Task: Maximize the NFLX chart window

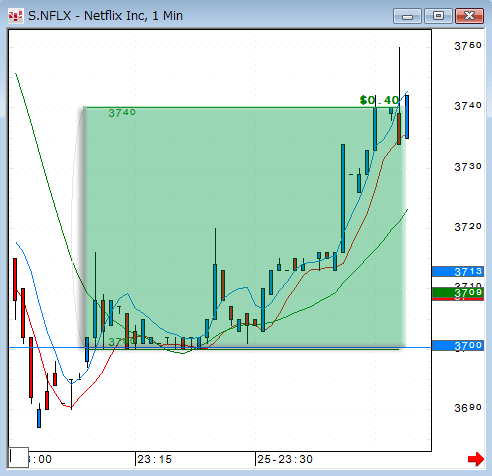Action: click(x=438, y=16)
